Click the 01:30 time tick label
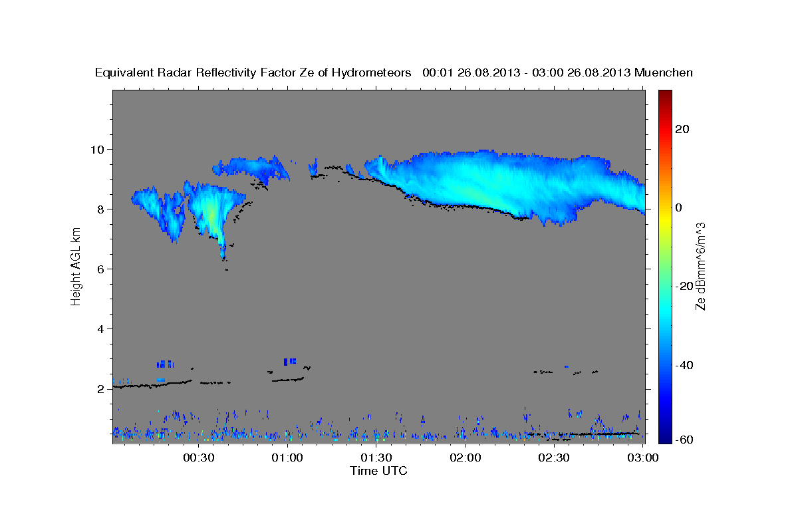 [x=376, y=458]
